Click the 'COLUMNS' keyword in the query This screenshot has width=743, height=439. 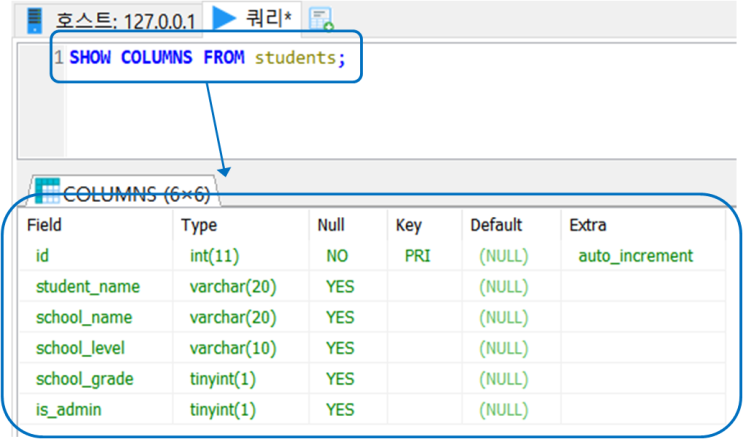tap(156, 57)
